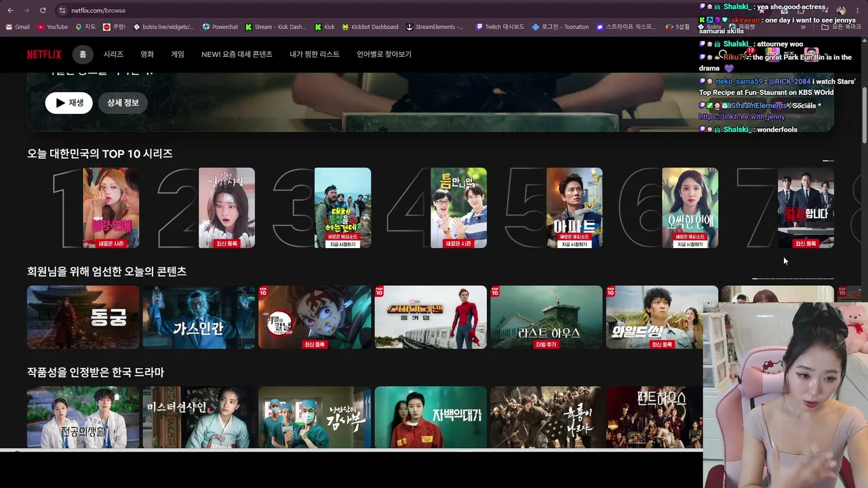Open the 스트라이프 익스프 bookmark

click(625, 27)
